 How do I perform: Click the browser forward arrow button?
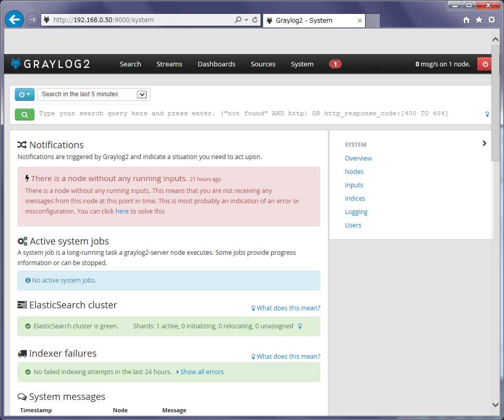(32, 20)
